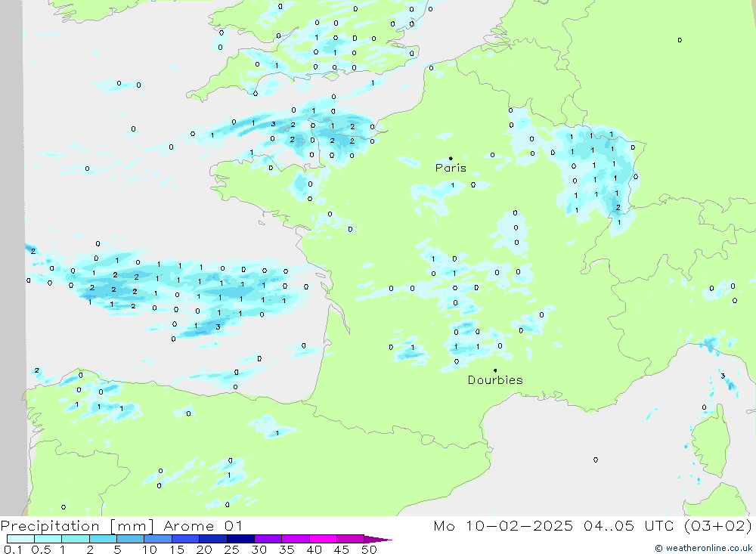Click the legend label 35
Viewport: 756px width, 554px height.
287,549
